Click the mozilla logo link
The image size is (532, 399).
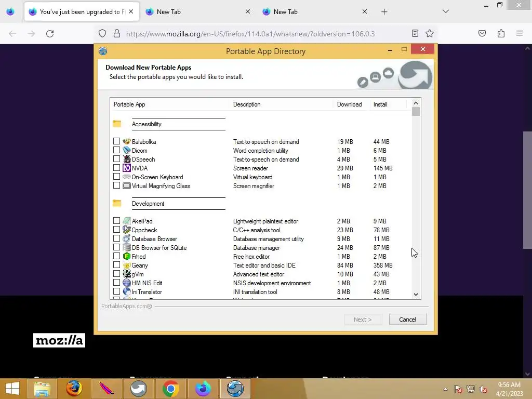pos(59,340)
